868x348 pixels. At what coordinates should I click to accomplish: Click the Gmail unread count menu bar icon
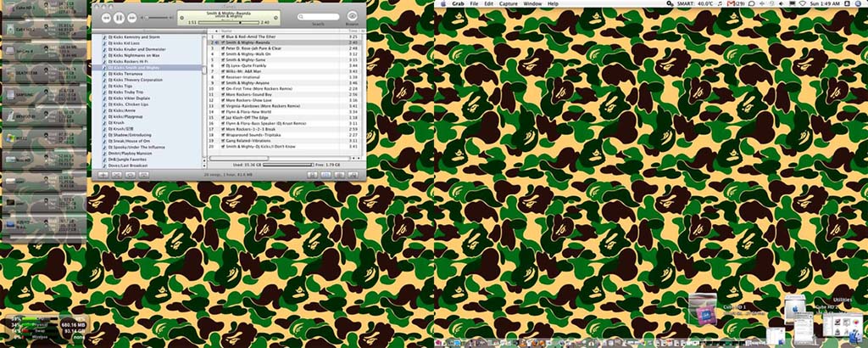(735, 3)
